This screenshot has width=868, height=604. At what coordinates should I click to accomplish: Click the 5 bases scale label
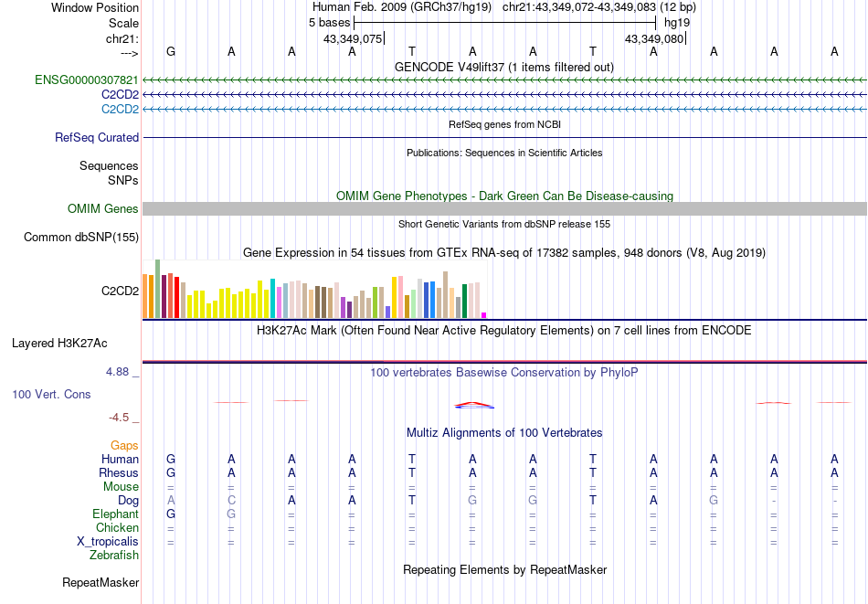click(329, 23)
